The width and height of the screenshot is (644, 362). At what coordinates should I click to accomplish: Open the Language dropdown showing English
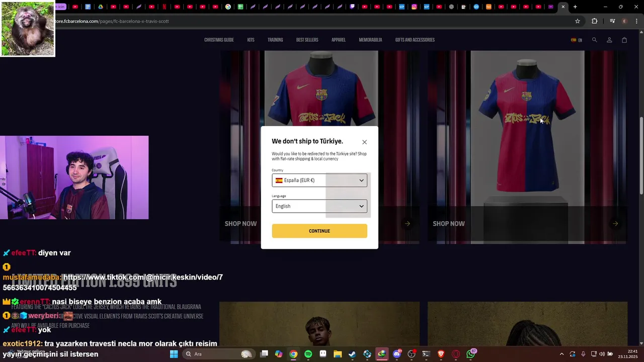click(319, 206)
